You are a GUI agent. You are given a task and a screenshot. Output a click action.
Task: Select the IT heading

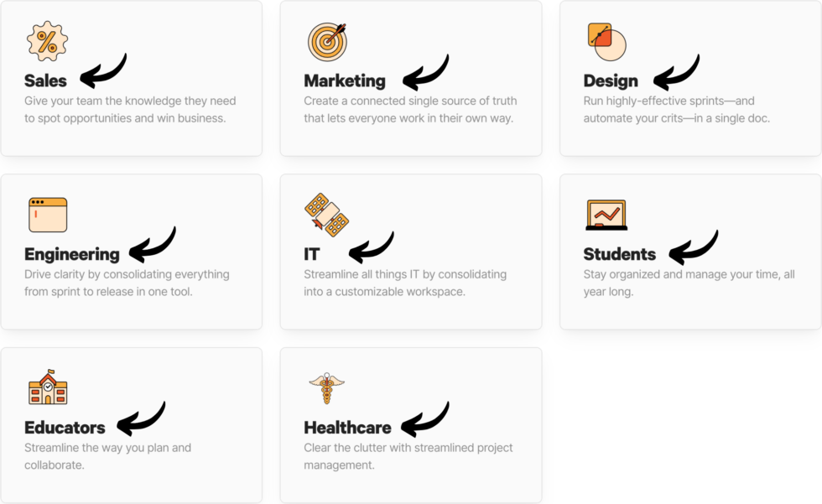(x=312, y=254)
